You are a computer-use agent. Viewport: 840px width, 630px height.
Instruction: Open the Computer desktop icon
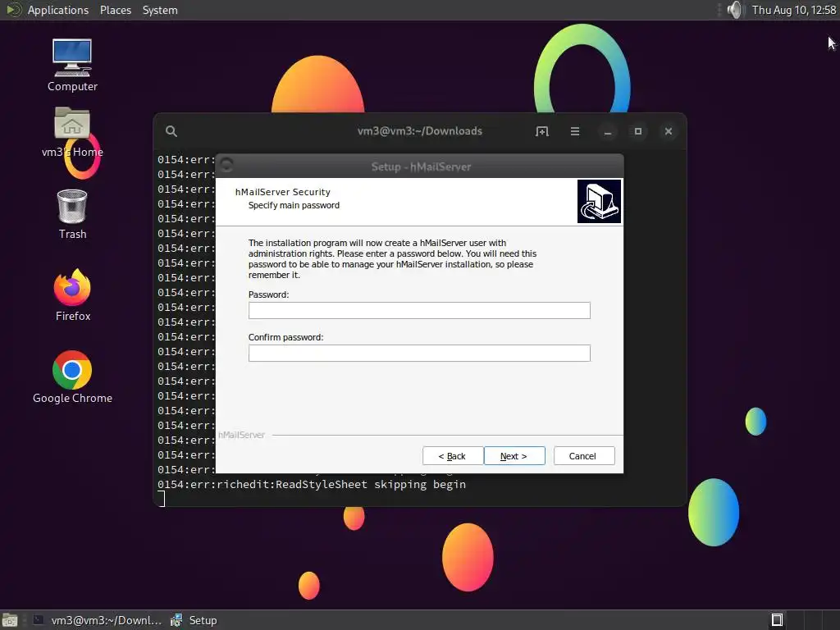coord(72,65)
